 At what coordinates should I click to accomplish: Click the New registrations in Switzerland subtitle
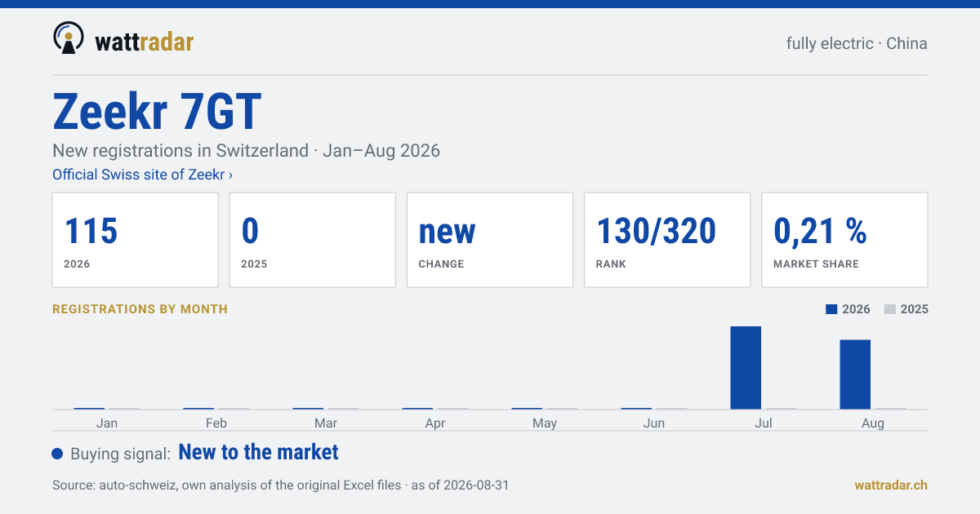tap(246, 151)
